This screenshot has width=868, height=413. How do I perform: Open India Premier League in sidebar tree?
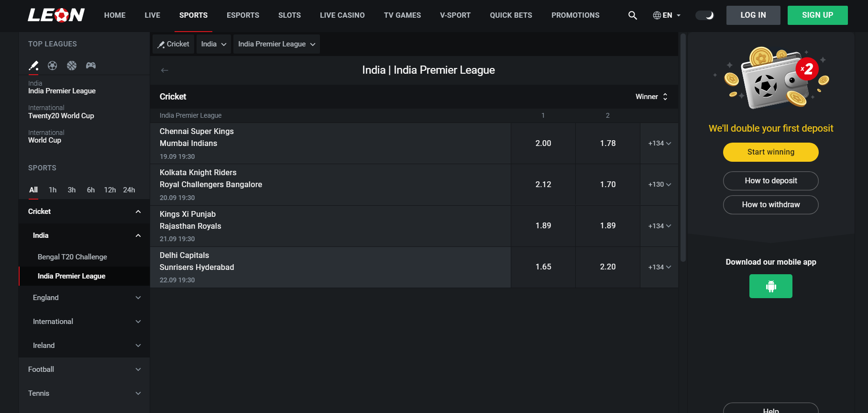tap(84, 276)
